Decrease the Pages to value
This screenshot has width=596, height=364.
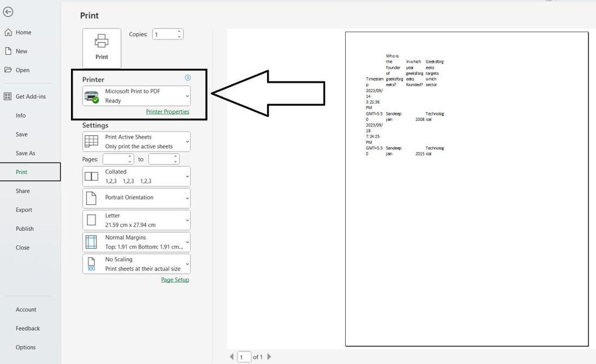coord(176,162)
